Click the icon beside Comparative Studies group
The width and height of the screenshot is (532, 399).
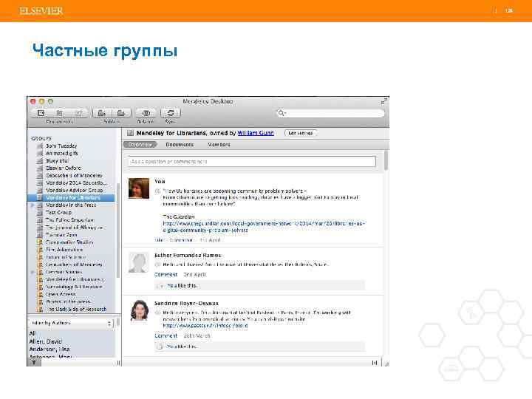(x=40, y=242)
